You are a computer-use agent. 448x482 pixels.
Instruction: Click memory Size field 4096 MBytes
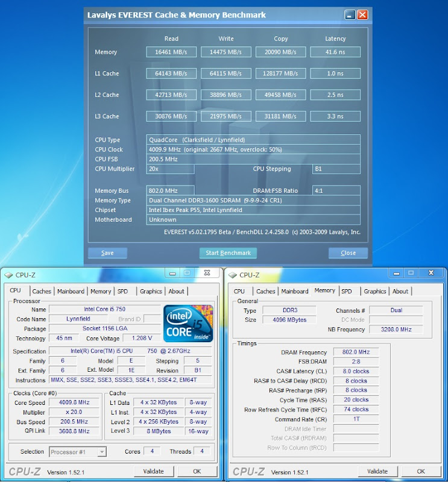(x=289, y=320)
